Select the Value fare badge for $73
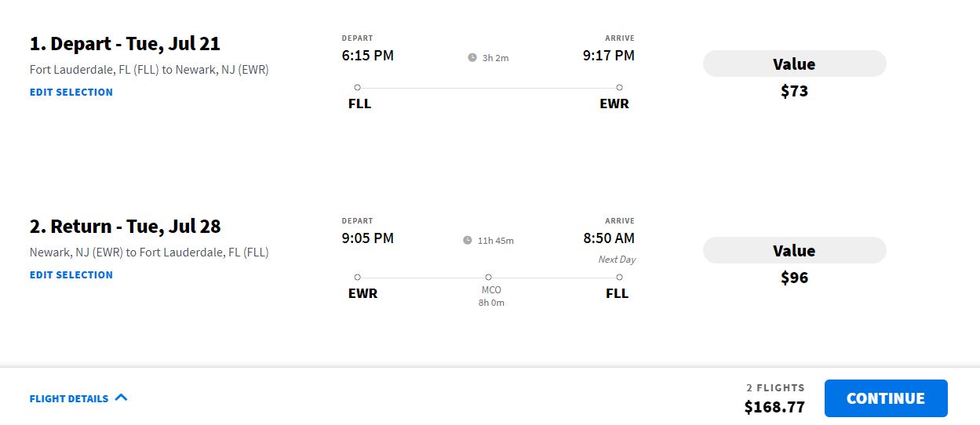 (794, 64)
